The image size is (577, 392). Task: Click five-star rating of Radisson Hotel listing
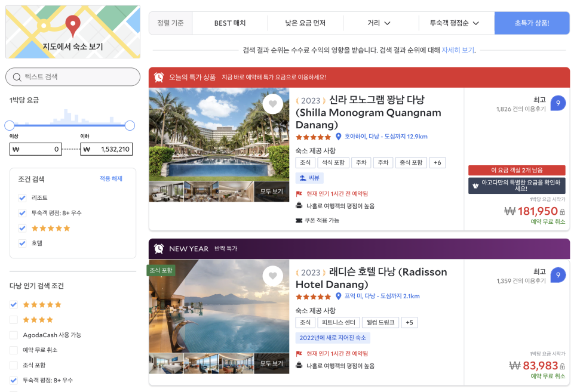314,297
